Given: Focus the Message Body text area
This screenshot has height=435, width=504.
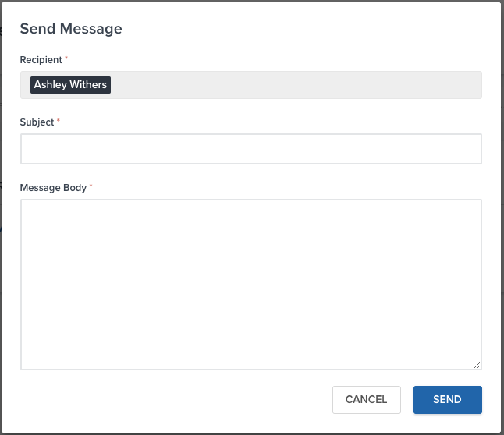Looking at the screenshot, I should (x=250, y=284).
